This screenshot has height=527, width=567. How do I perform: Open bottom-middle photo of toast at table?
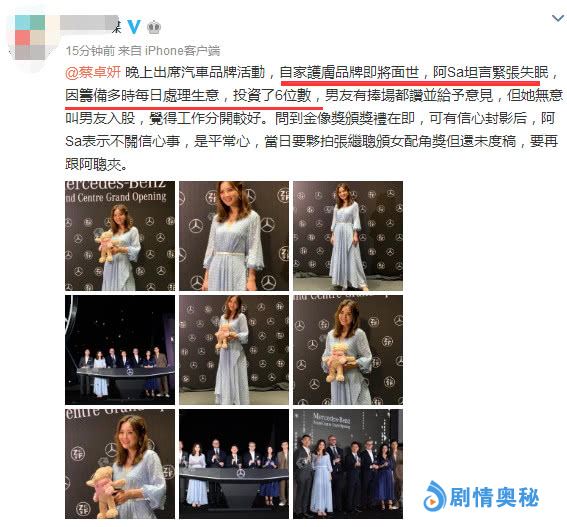[x=234, y=464]
